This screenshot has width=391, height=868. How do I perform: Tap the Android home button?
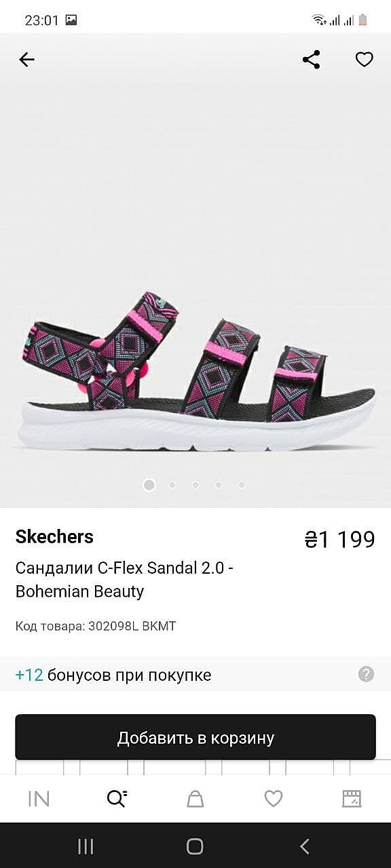coord(195,846)
